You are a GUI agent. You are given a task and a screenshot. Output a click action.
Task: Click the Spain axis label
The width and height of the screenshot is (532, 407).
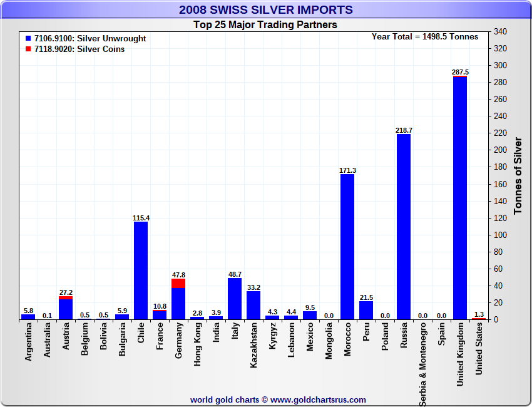(441, 334)
